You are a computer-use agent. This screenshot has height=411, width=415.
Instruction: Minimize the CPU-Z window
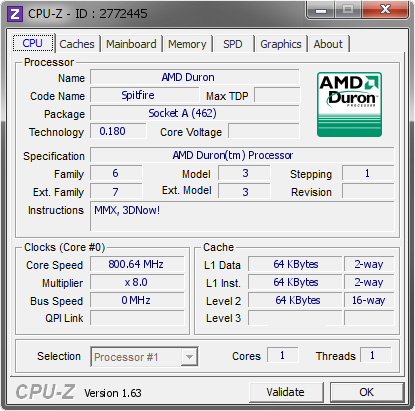pyautogui.click(x=321, y=10)
